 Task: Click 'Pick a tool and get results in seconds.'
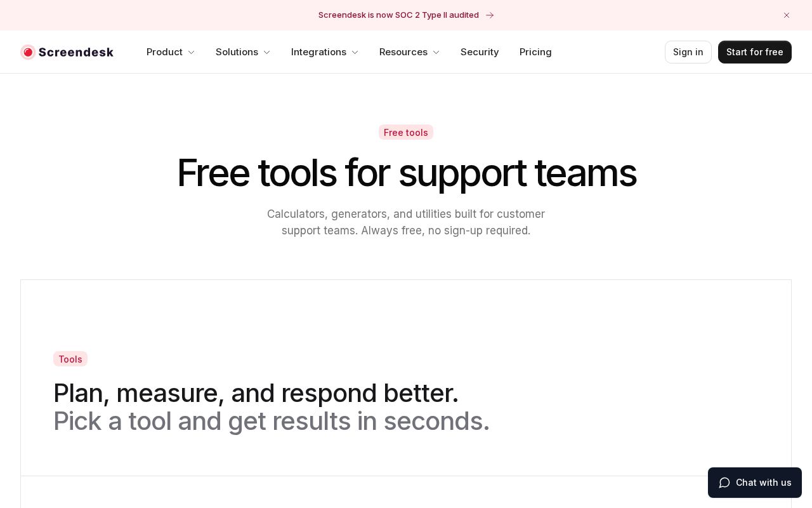[x=272, y=421]
